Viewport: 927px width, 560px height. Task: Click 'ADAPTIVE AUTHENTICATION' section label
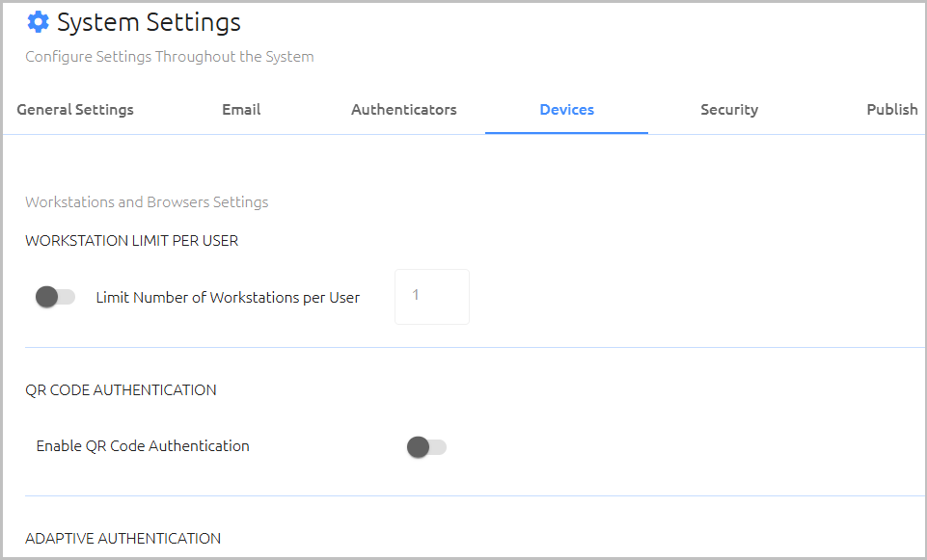tap(123, 538)
